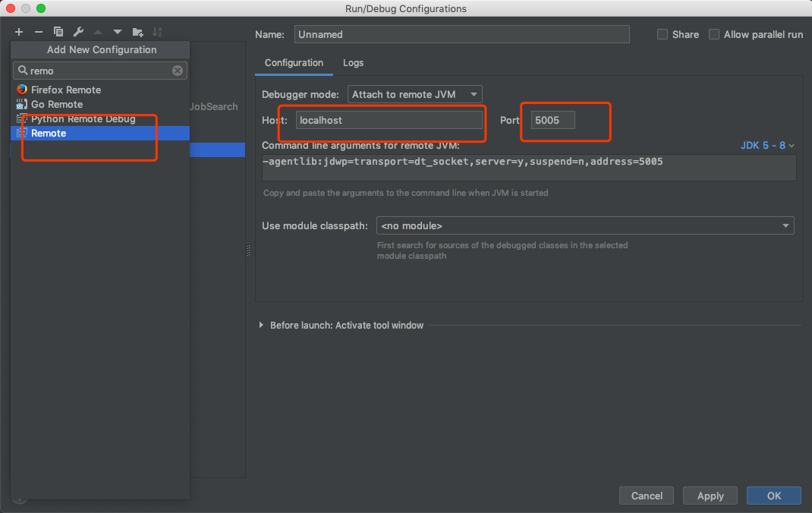The height and width of the screenshot is (513, 812).
Task: Click the command line arguments text box
Action: click(529, 167)
